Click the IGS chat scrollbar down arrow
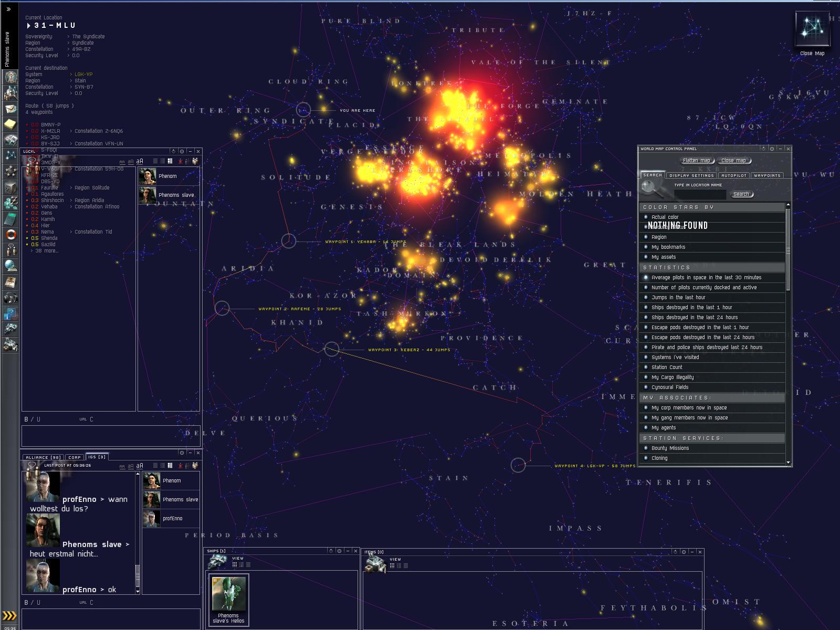840x630 pixels. coord(138,591)
